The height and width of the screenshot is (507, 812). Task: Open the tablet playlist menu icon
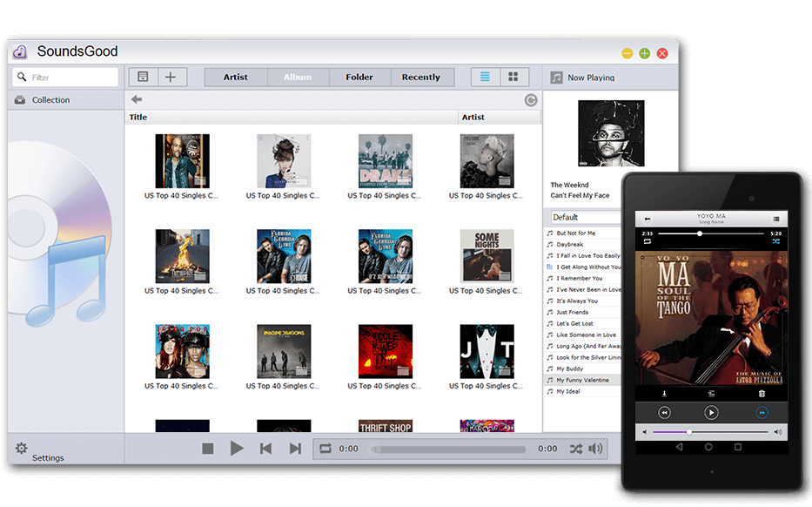coord(776,219)
